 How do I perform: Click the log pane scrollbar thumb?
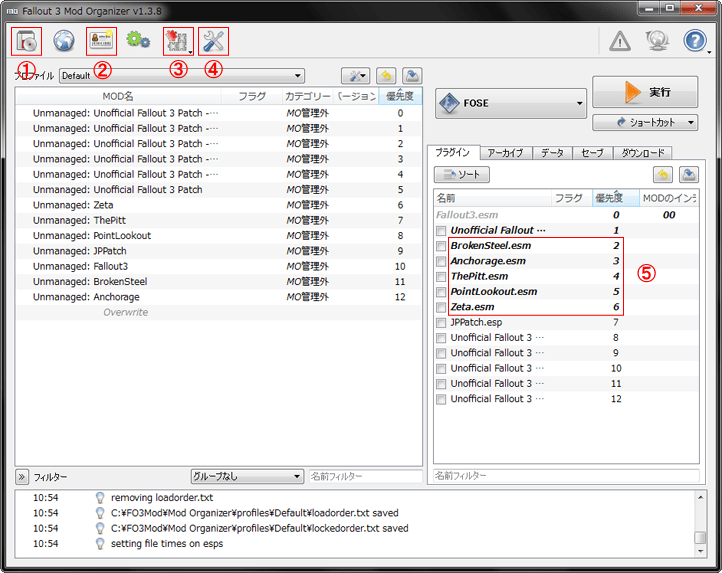[x=700, y=538]
